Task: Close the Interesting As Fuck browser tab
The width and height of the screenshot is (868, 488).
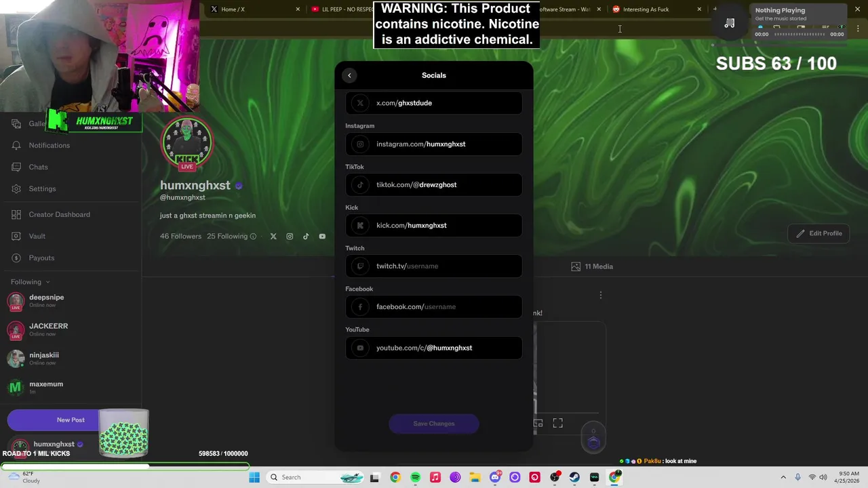Action: [x=699, y=9]
